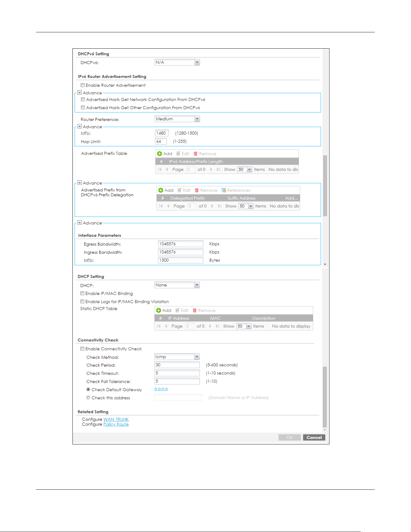Viewport: 411px width, 532px height.
Task: Collapse Advance section for Prefix Delegation
Action: click(80, 182)
